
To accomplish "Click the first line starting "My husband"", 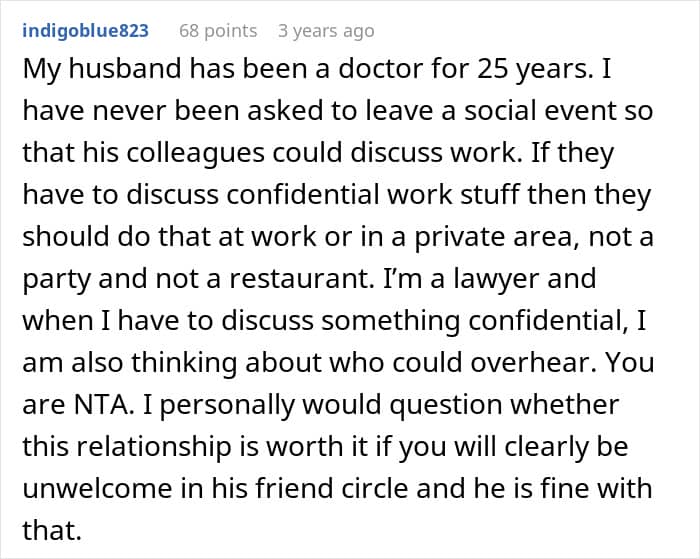I will [x=317, y=70].
